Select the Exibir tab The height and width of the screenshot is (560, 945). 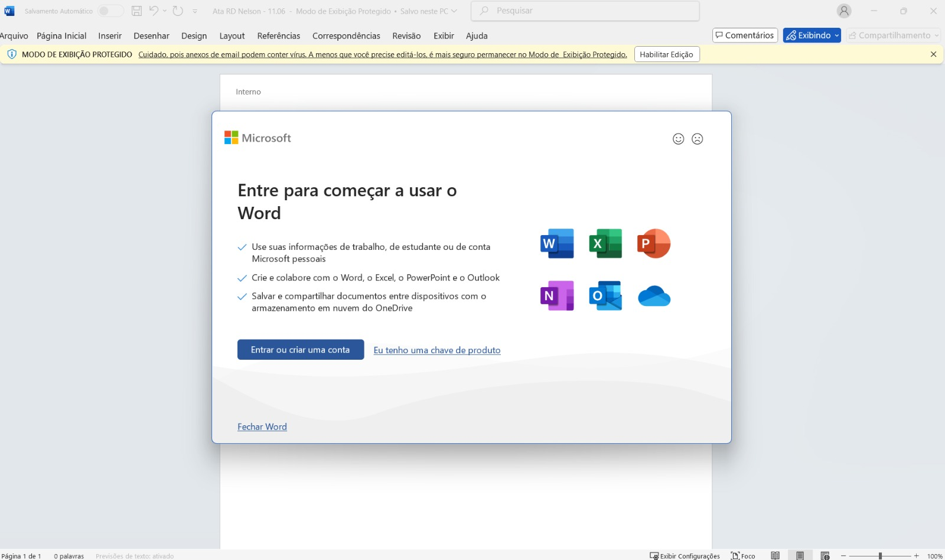click(444, 36)
